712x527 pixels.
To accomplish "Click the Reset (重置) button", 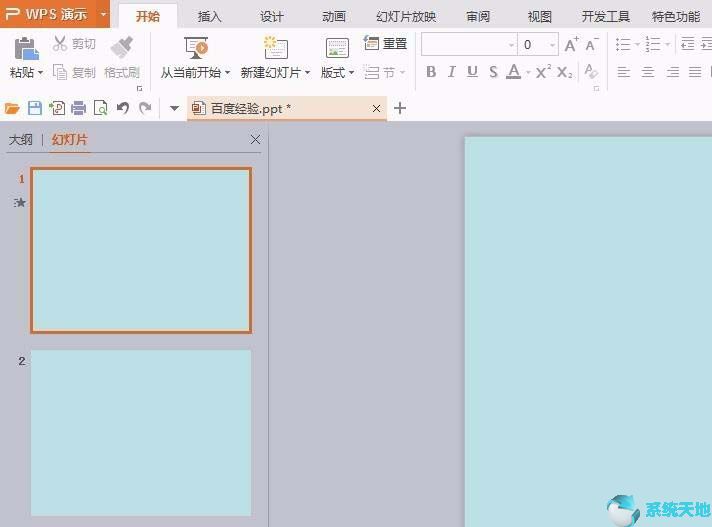I will (385, 44).
